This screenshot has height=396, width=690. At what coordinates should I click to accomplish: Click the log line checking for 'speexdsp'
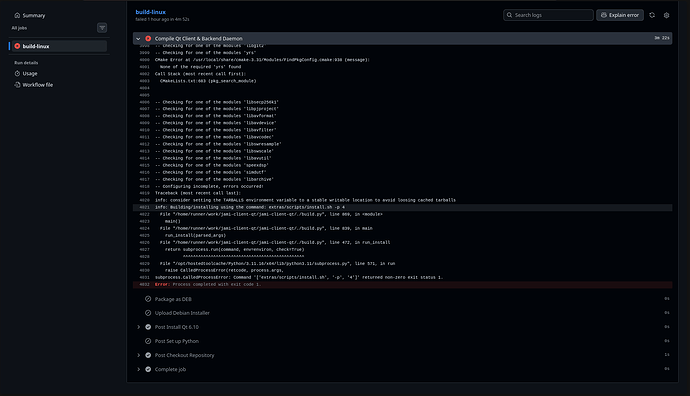[212, 165]
